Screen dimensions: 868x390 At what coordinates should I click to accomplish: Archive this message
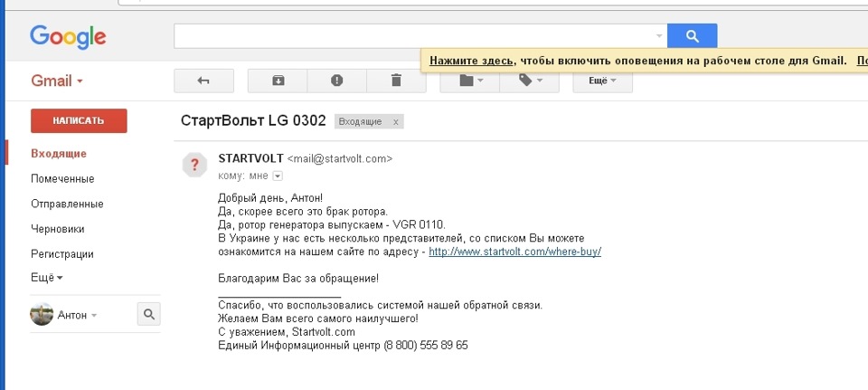(278, 81)
